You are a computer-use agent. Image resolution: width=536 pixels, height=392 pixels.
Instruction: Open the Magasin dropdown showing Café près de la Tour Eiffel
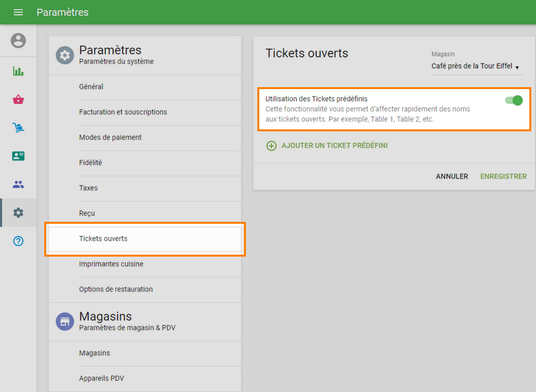click(x=476, y=66)
